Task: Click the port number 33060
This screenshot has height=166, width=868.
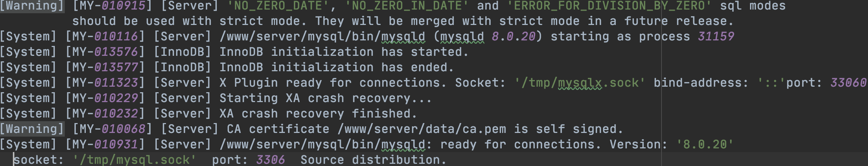Action: coord(848,83)
